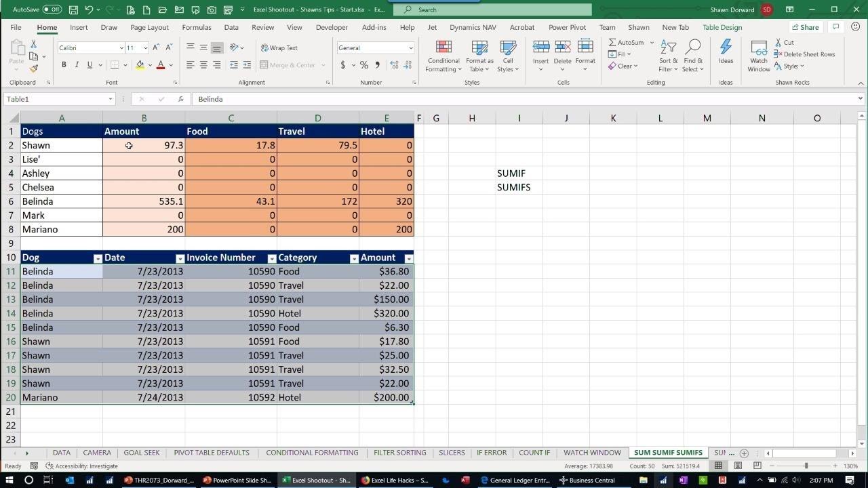
Task: Click the Format Painter brush icon
Action: coord(34,68)
